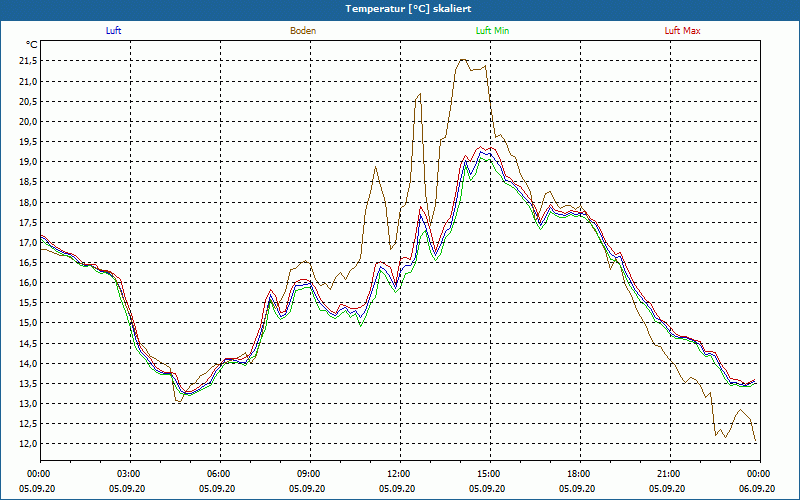
Task: Click the 20,5 y-axis value
Action: tap(28, 102)
